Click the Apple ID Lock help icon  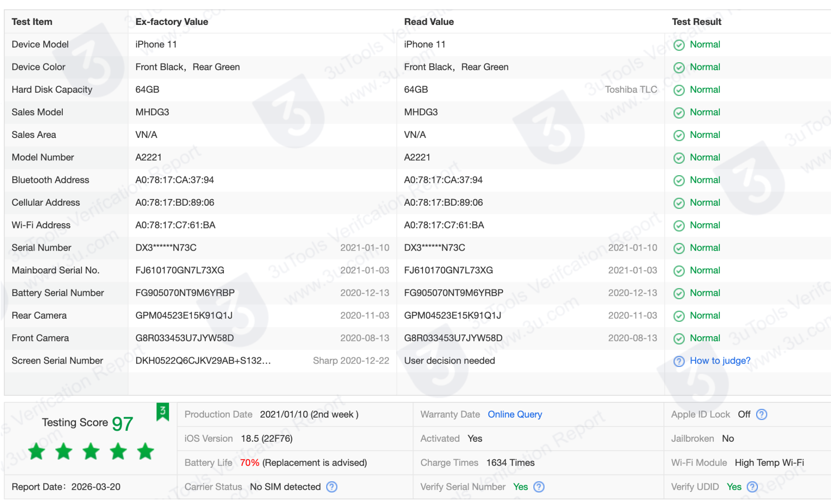(762, 414)
